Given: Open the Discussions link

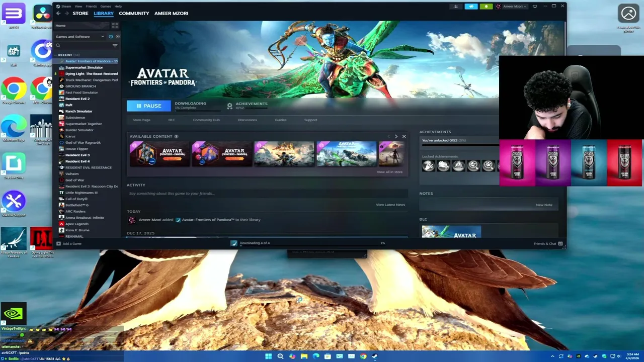Looking at the screenshot, I should tap(247, 120).
